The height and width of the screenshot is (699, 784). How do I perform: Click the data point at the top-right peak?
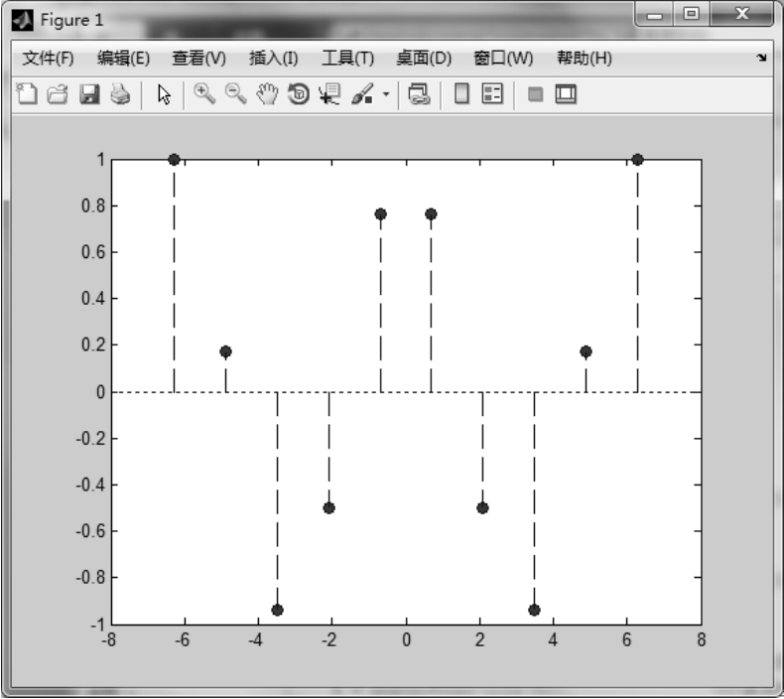point(637,160)
